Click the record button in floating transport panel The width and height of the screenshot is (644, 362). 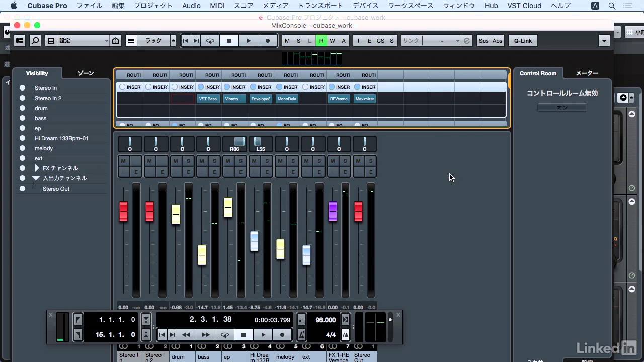(x=282, y=334)
